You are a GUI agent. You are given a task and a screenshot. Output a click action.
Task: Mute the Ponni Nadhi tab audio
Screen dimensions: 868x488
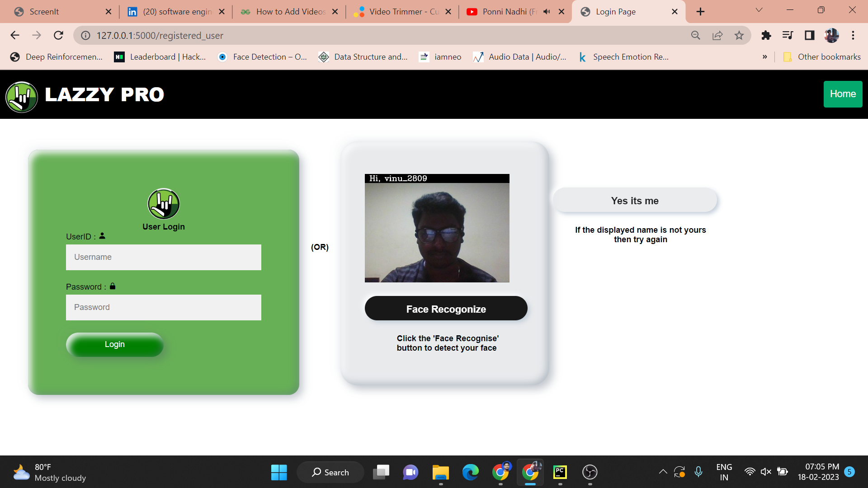546,11
